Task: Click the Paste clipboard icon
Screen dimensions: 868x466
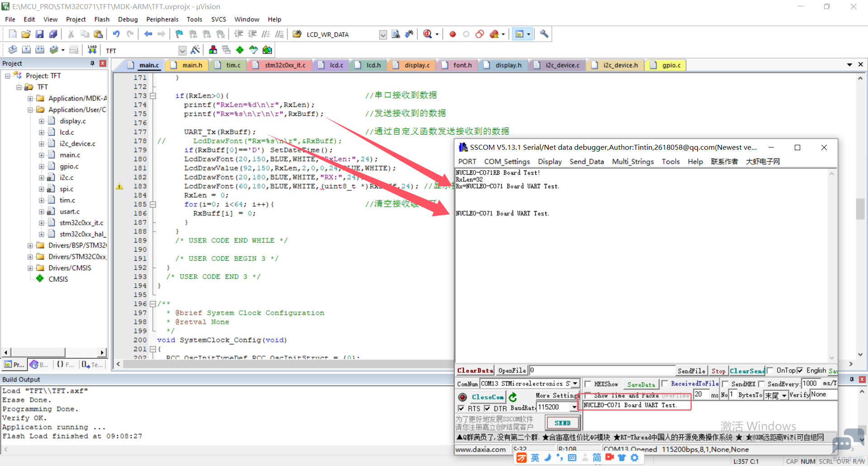Action: [x=98, y=34]
